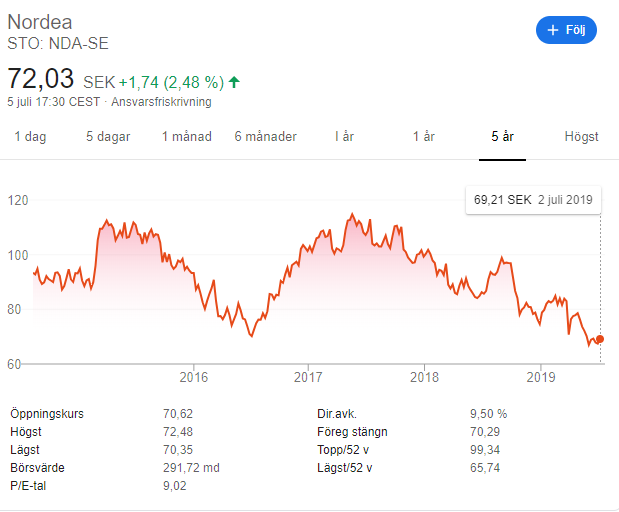Click the 80 y-axis value
Screen dimensions: 619x512
click(x=14, y=309)
